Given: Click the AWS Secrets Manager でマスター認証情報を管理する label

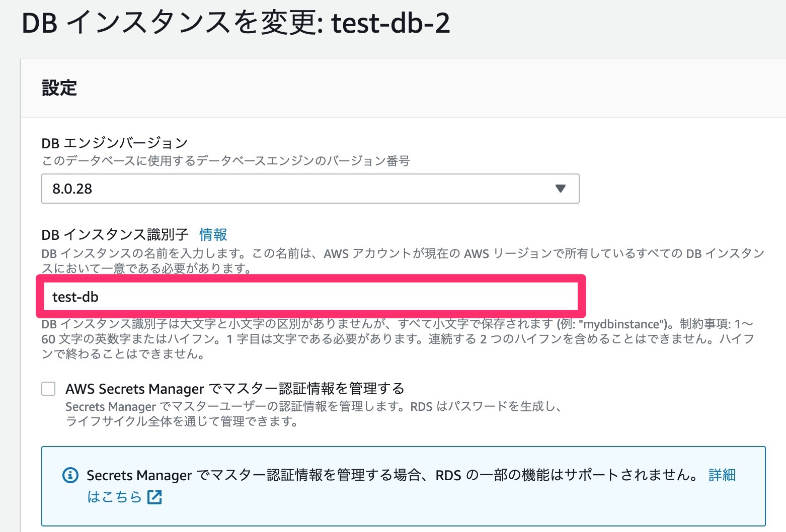Looking at the screenshot, I should pos(234,389).
